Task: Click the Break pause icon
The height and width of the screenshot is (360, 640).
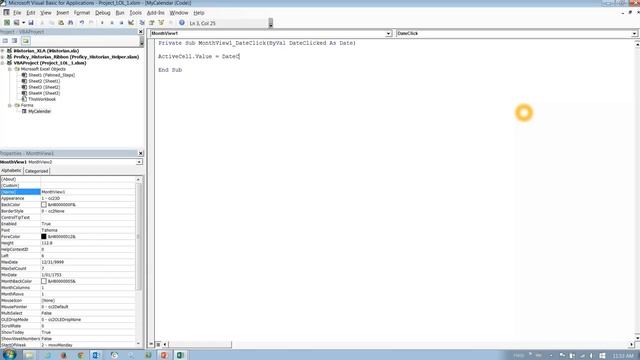Action: click(x=112, y=23)
